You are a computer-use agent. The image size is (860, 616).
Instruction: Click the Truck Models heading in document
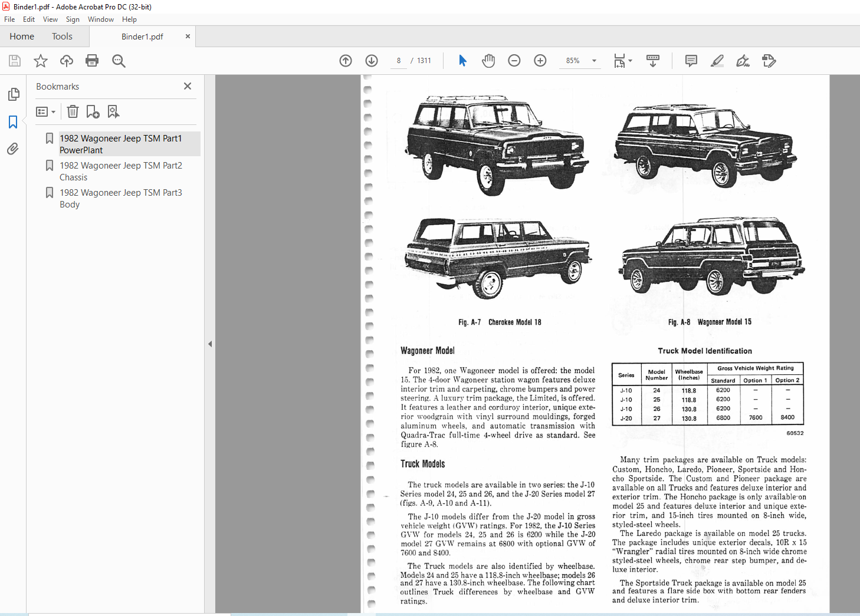[423, 464]
